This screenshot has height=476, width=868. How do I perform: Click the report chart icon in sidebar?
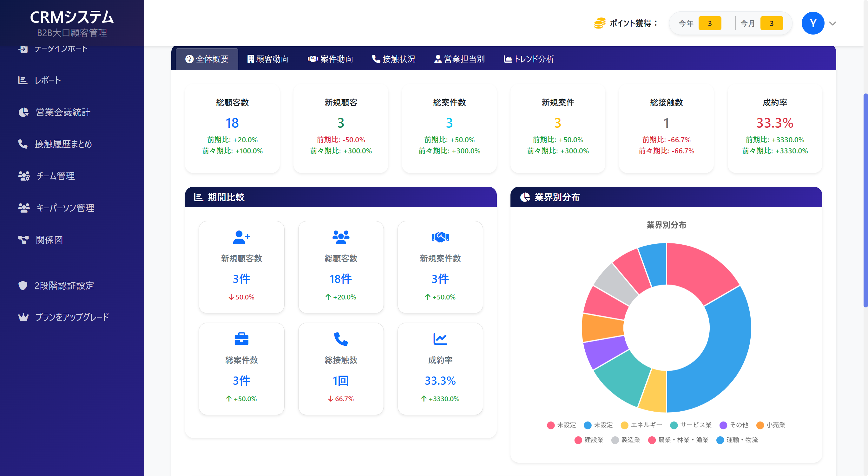(x=23, y=80)
